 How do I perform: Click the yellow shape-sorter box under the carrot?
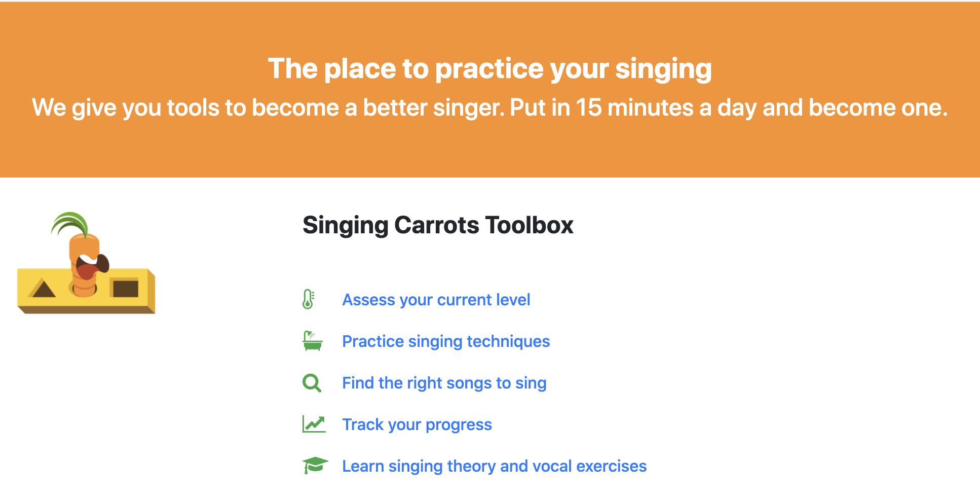click(86, 291)
